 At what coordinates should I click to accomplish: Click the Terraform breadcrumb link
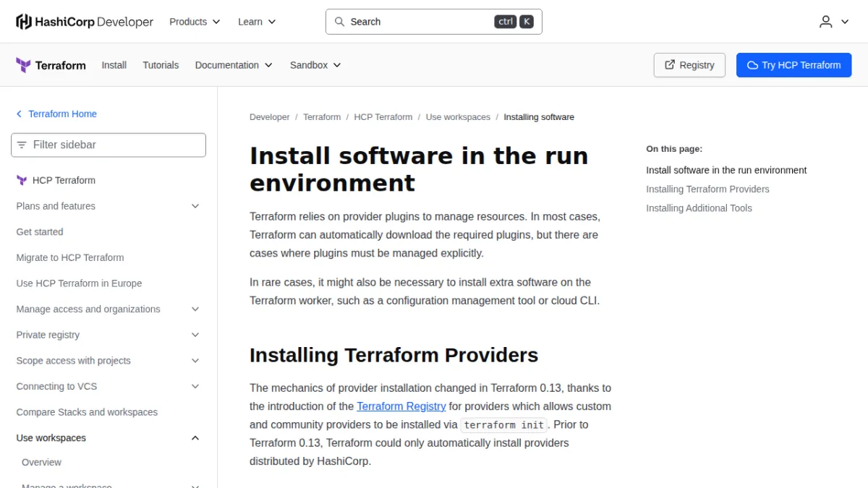tap(322, 117)
